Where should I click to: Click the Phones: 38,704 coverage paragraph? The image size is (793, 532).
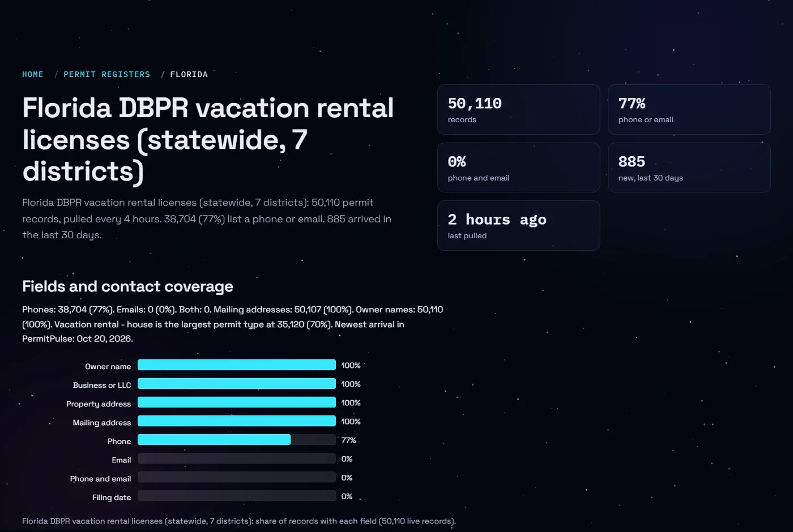(233, 324)
